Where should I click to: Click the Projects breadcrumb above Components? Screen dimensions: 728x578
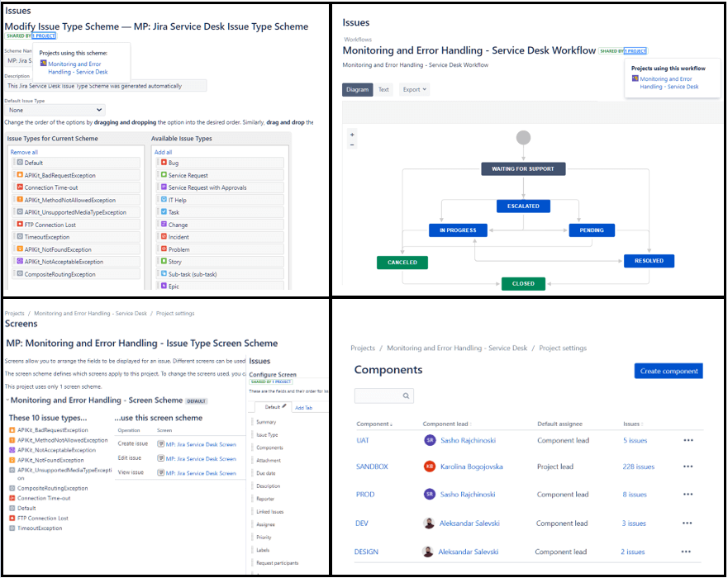pos(363,348)
